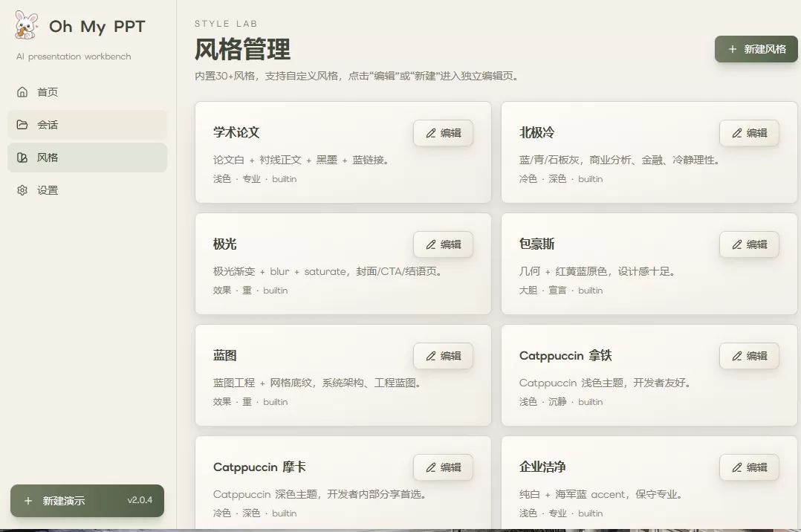
Task: Click tags 浅色 · 沉静 · builtin
Action: click(x=561, y=402)
